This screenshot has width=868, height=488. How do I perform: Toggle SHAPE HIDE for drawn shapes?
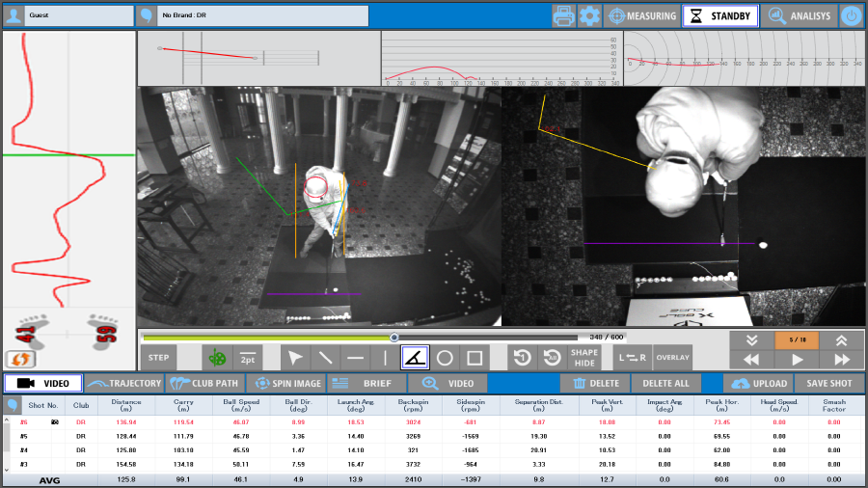tap(583, 358)
